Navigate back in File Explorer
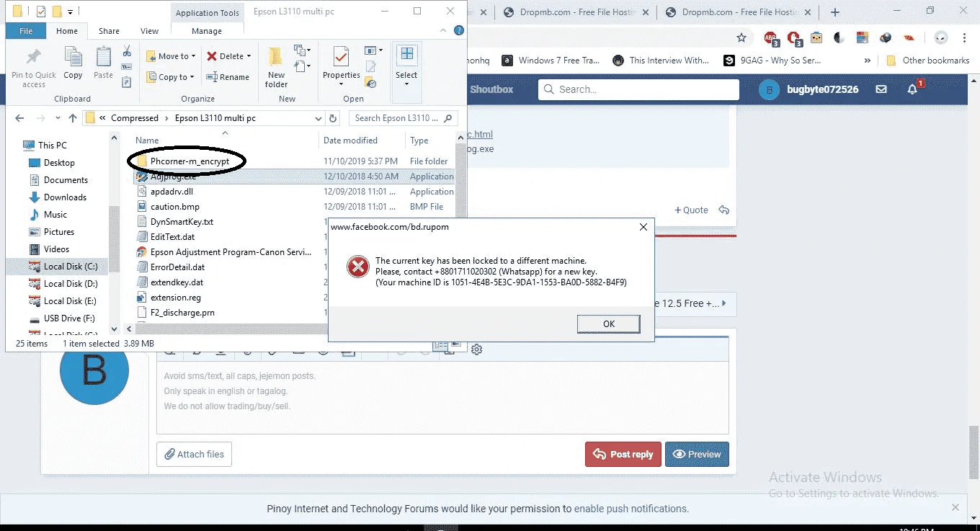This screenshot has height=531, width=980. point(19,118)
